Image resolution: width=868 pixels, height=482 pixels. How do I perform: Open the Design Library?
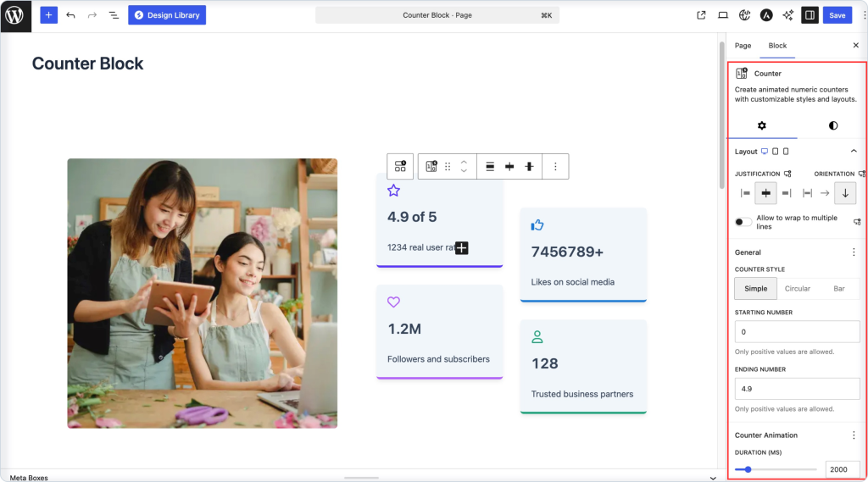167,15
